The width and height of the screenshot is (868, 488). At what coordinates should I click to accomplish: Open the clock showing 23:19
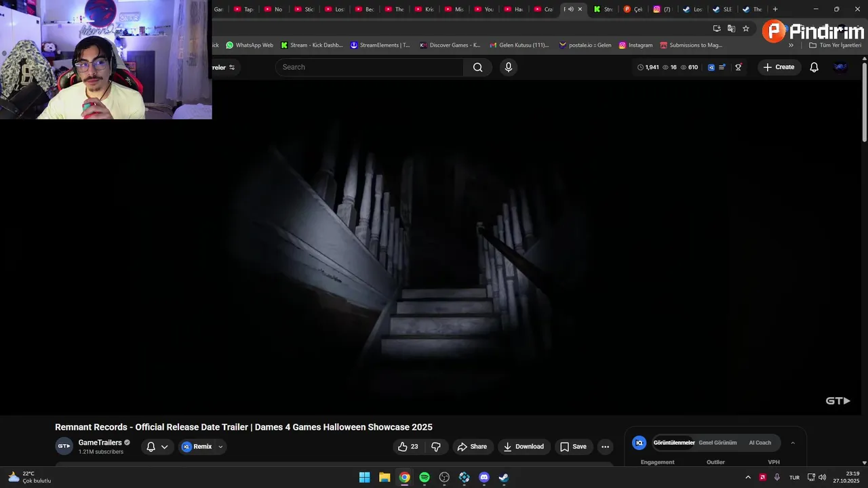846,477
